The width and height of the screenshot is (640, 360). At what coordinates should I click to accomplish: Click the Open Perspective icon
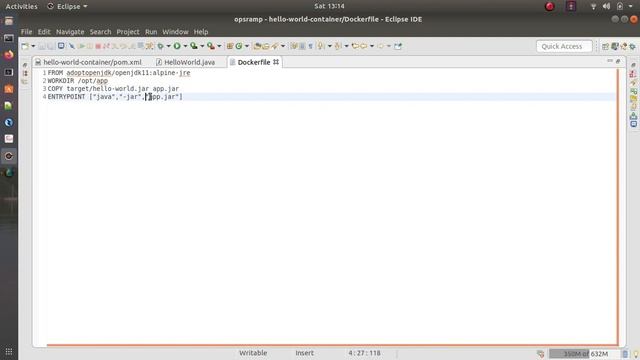(x=605, y=47)
